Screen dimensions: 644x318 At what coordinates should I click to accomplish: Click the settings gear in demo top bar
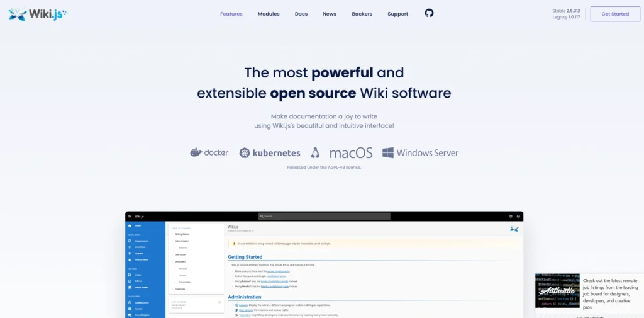tap(511, 217)
